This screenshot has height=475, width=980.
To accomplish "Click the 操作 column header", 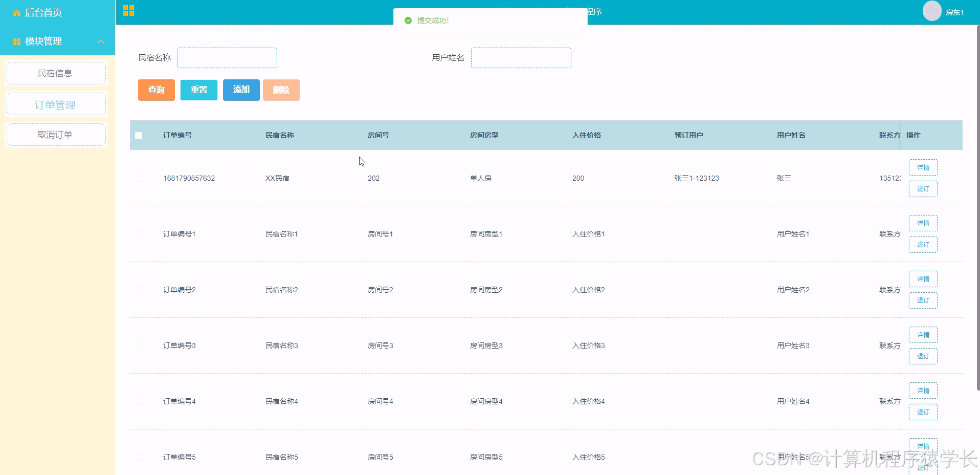I will 914,135.
